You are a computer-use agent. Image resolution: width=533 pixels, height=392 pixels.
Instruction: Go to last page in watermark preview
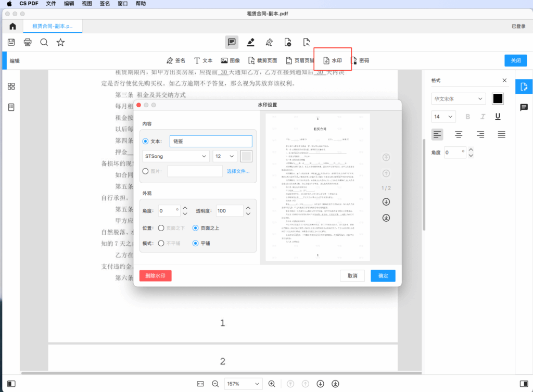point(386,218)
